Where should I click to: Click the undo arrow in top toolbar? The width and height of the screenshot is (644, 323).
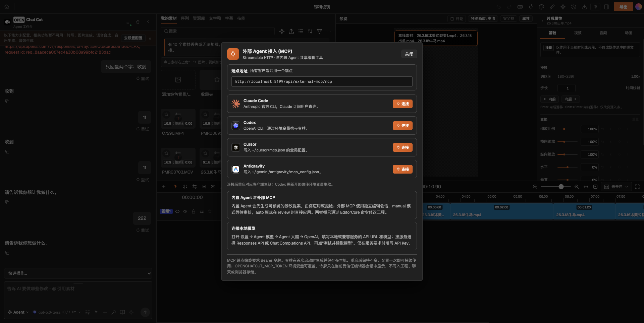499,7
